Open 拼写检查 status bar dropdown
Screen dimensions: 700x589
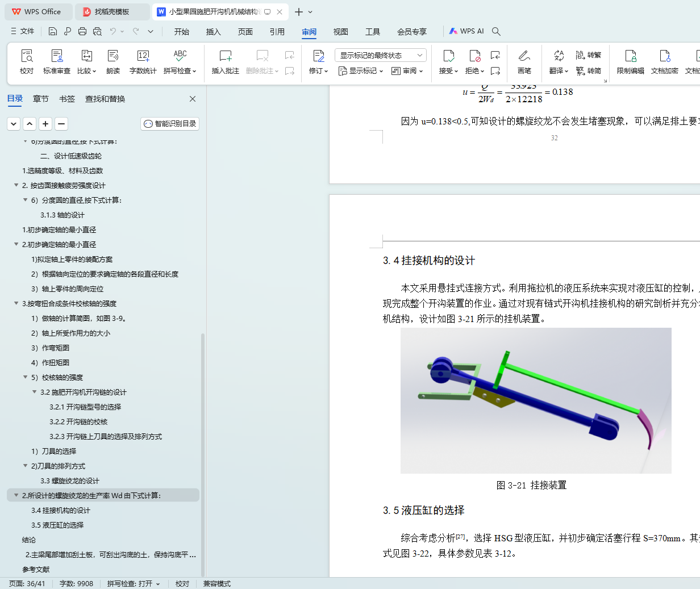point(134,583)
